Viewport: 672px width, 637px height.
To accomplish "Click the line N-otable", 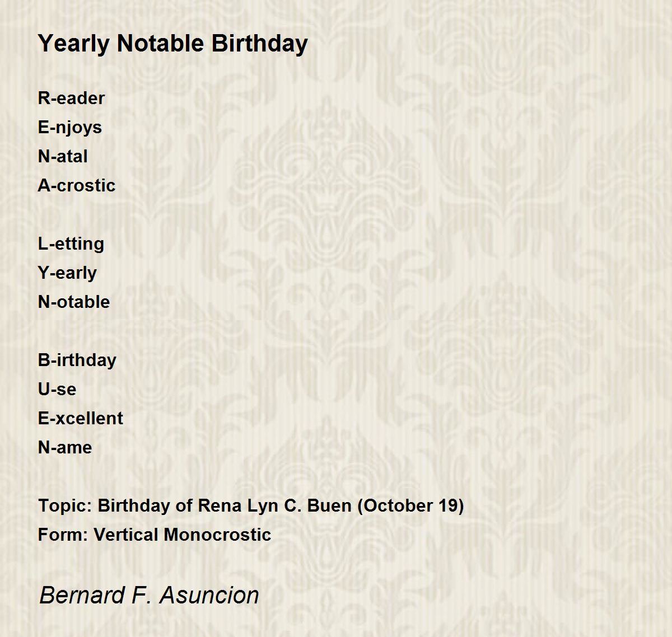I will click(74, 302).
